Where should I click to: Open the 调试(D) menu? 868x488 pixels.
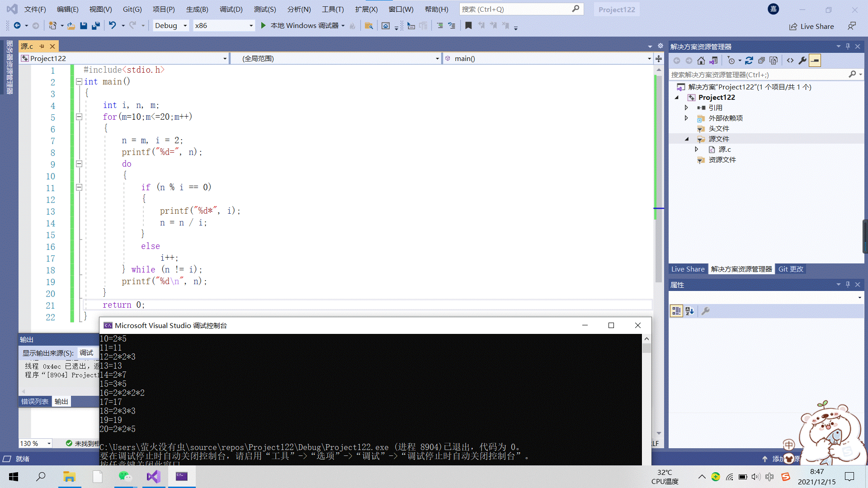[x=231, y=9]
